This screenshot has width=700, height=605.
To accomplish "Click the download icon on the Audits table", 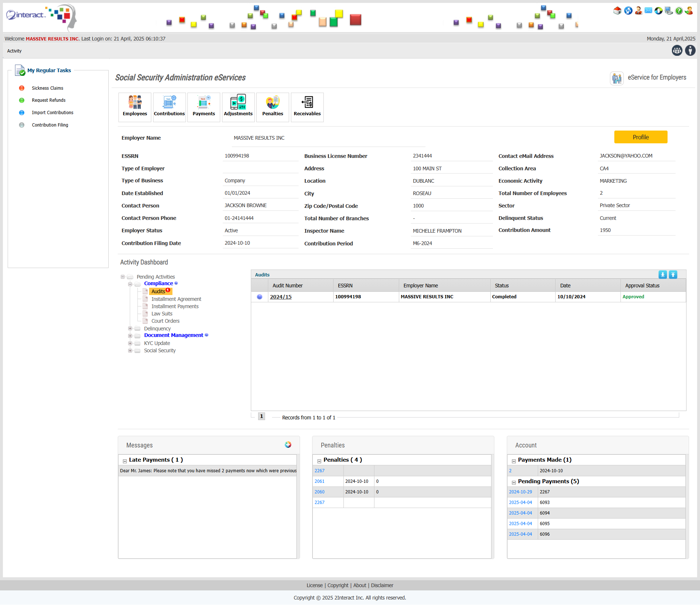I will coord(662,275).
